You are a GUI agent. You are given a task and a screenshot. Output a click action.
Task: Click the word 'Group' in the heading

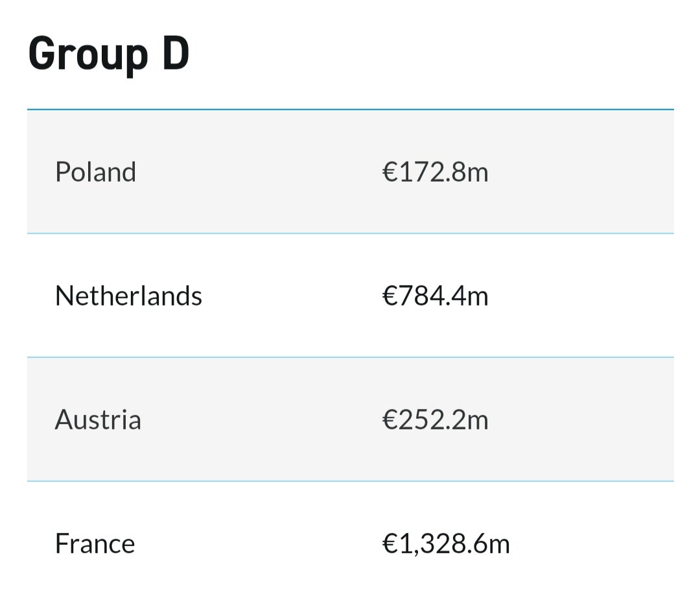tap(88, 56)
